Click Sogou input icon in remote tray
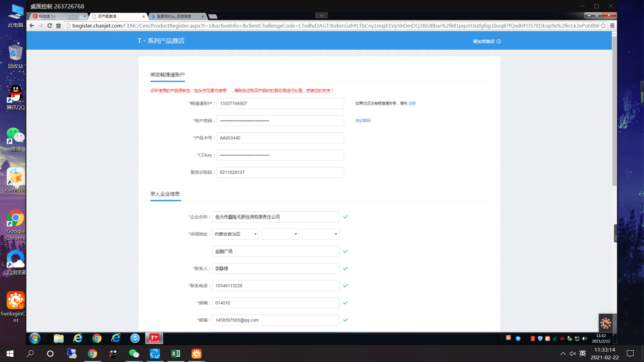This screenshot has height=362, width=644. 508,338
